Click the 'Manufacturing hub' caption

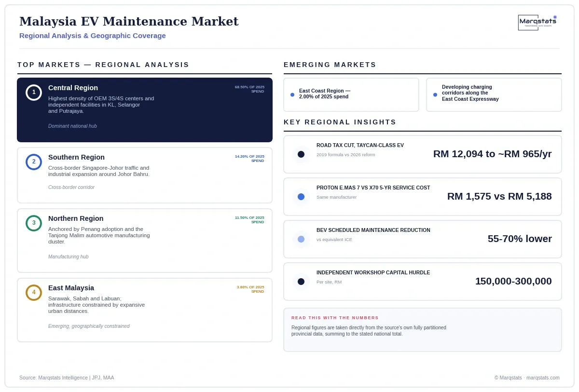[69, 257]
